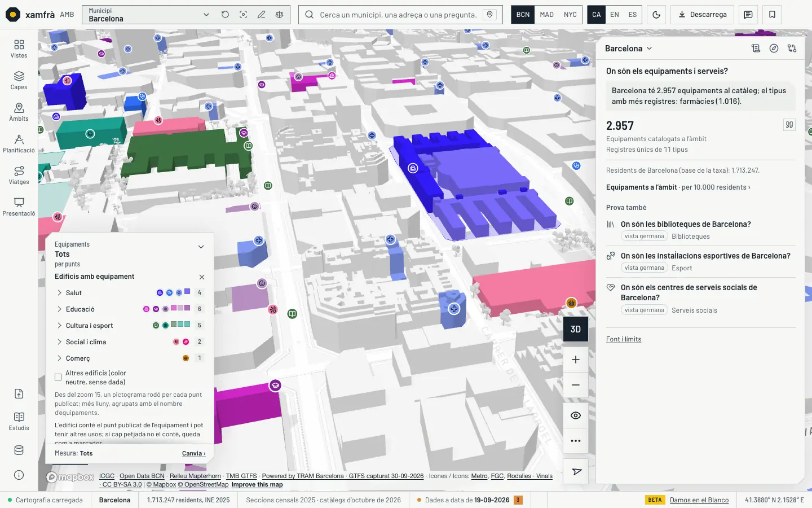
Task: Zoom out the map with minus button
Action: click(576, 385)
